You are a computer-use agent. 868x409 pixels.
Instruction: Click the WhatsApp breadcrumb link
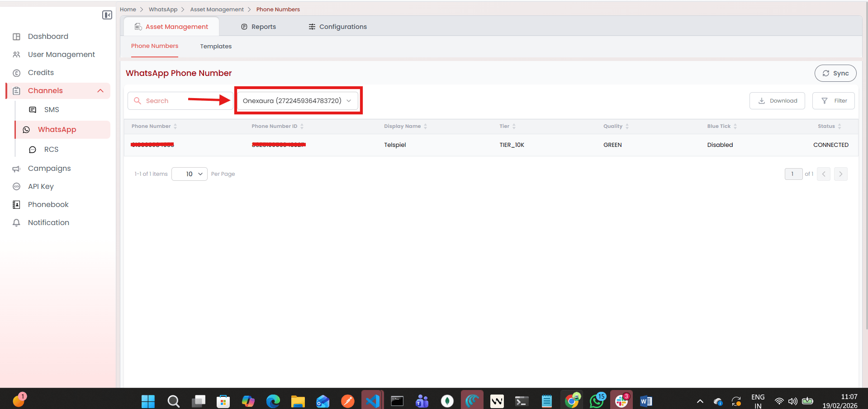click(x=163, y=9)
